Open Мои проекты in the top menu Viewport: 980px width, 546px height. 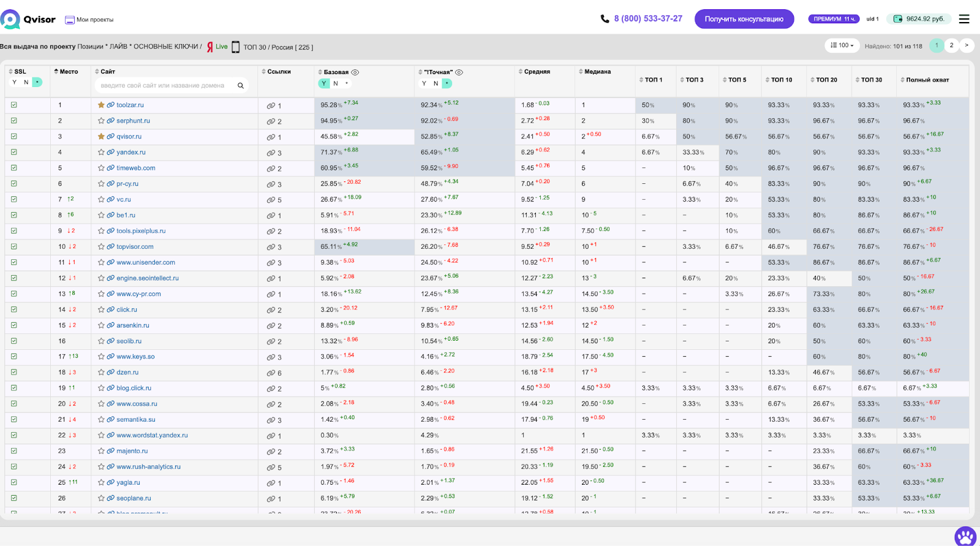tap(89, 20)
